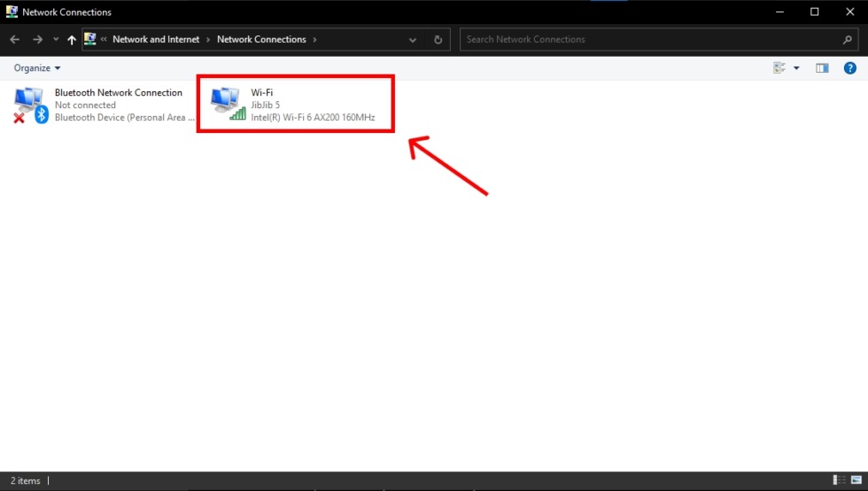The image size is (868, 491).
Task: Close the Network Connections window
Action: (850, 12)
